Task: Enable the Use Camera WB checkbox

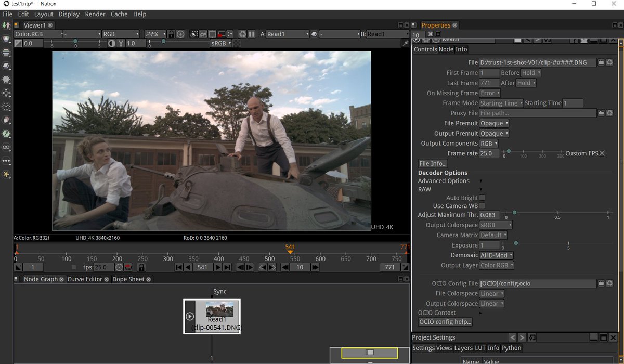Action: click(x=482, y=206)
